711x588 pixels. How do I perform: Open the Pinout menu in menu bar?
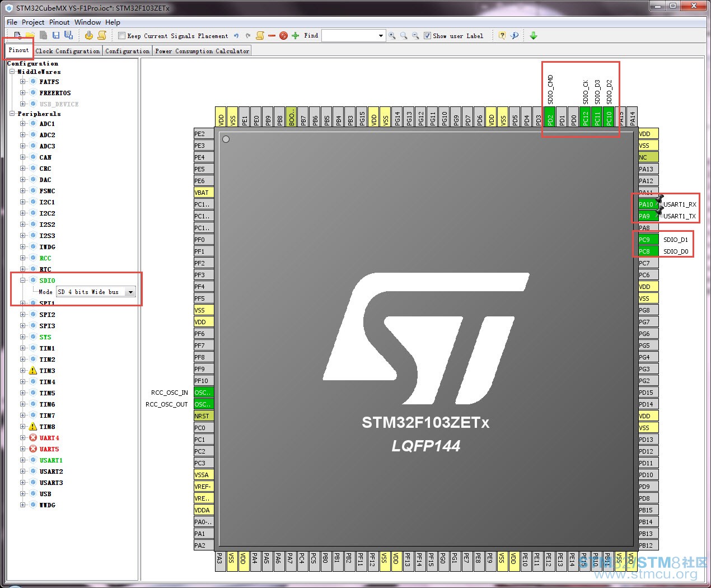point(59,22)
